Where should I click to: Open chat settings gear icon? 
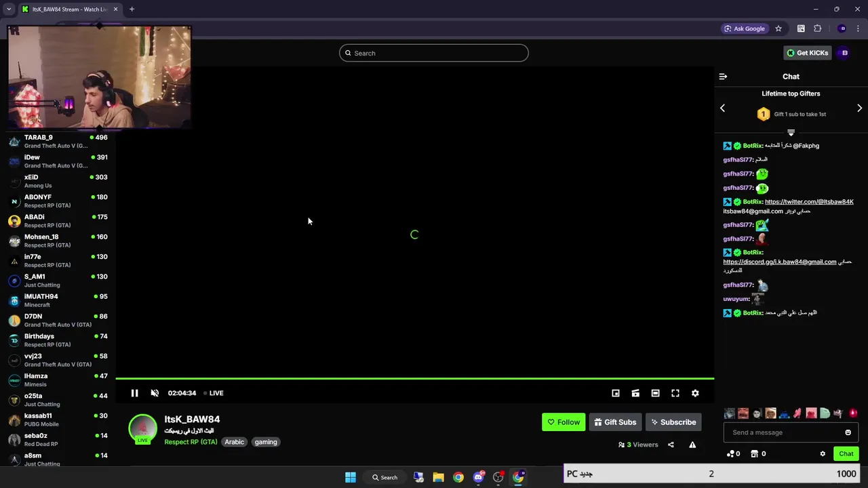pos(823,454)
